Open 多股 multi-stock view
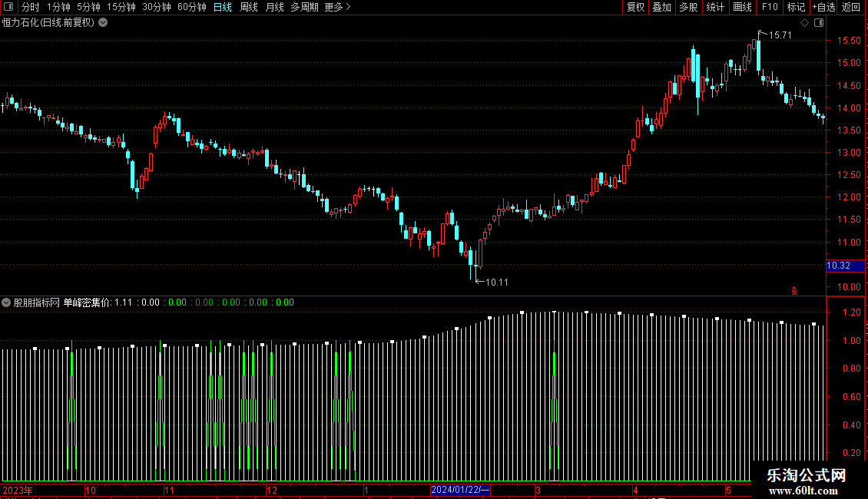The height and width of the screenshot is (499, 868). (689, 7)
